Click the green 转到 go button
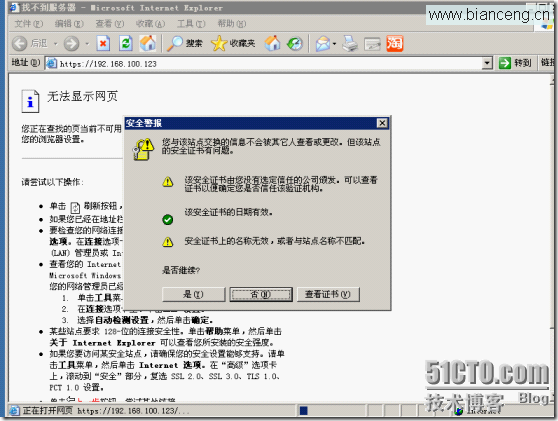 pyautogui.click(x=515, y=63)
